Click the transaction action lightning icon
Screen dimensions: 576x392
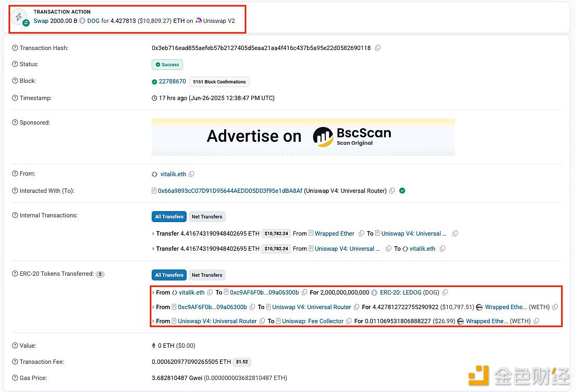(19, 17)
